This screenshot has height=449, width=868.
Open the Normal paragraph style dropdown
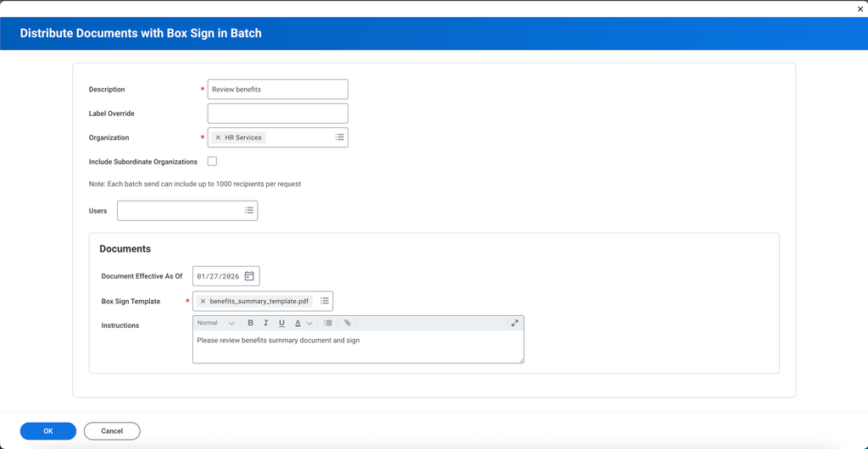pyautogui.click(x=216, y=323)
